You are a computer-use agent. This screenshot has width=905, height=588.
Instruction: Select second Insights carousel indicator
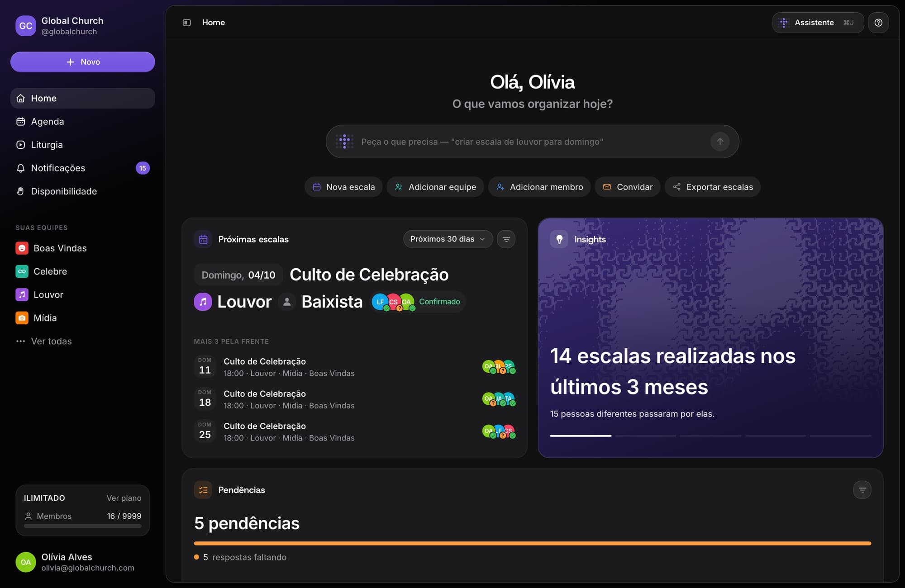click(646, 436)
